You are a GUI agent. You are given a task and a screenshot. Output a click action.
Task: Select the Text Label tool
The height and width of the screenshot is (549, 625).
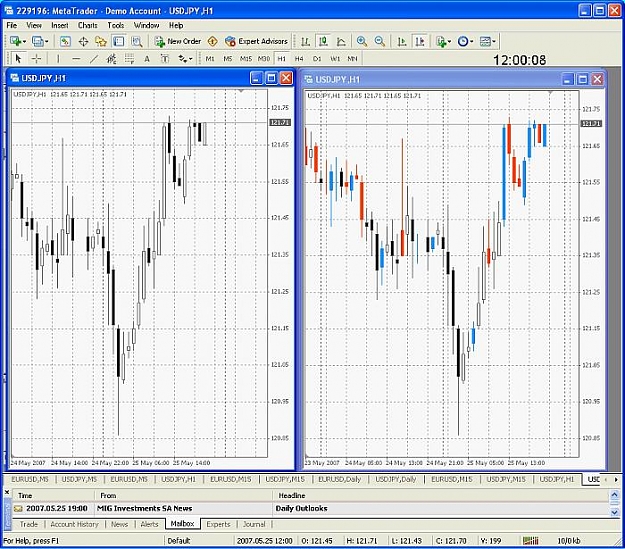165,59
